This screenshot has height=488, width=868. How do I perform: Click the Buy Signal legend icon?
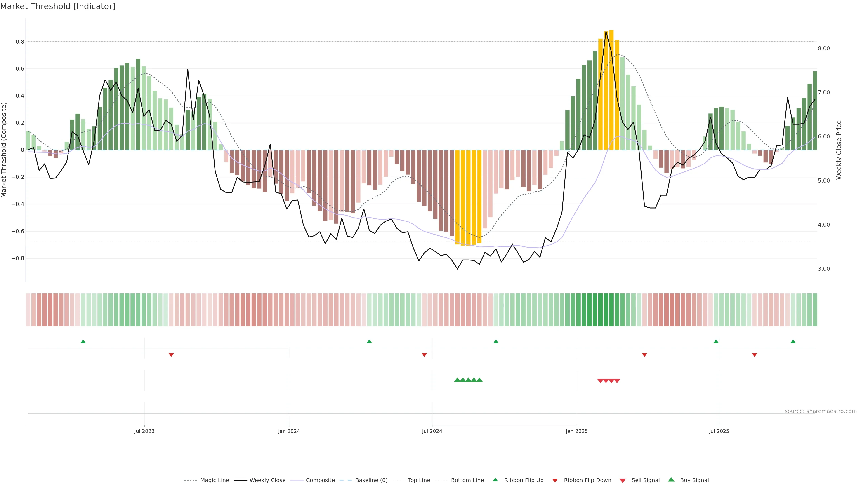point(671,480)
